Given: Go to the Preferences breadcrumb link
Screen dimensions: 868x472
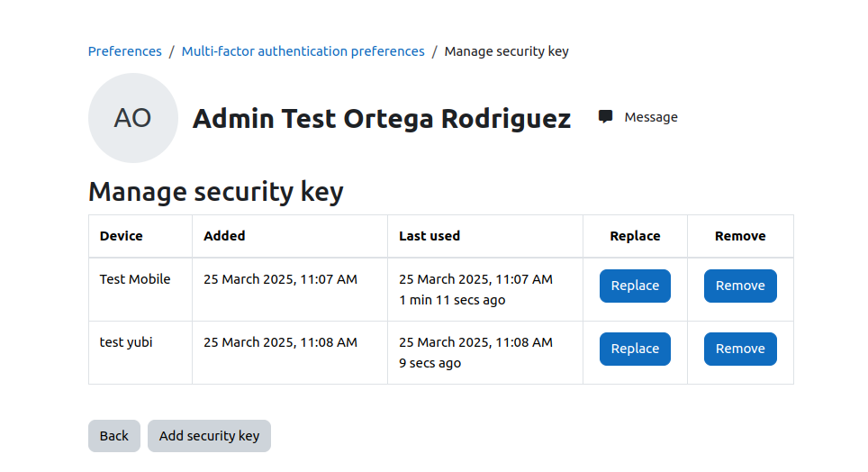Looking at the screenshot, I should 124,51.
